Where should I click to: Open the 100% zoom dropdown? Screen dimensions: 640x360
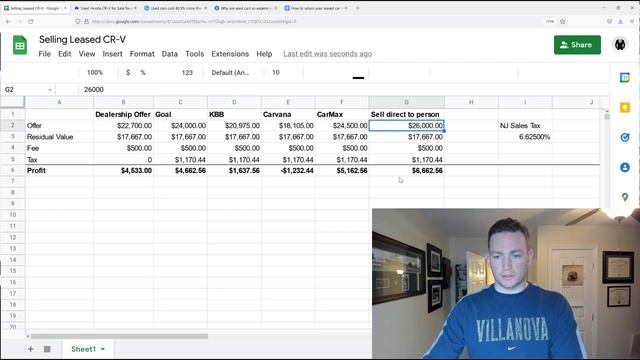click(x=95, y=72)
